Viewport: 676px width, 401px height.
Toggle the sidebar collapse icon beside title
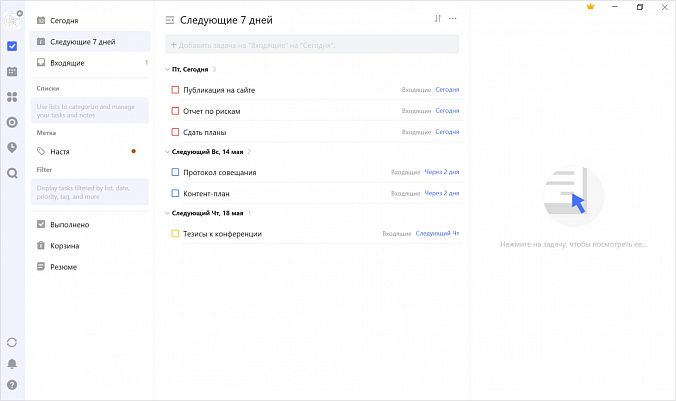coord(170,20)
